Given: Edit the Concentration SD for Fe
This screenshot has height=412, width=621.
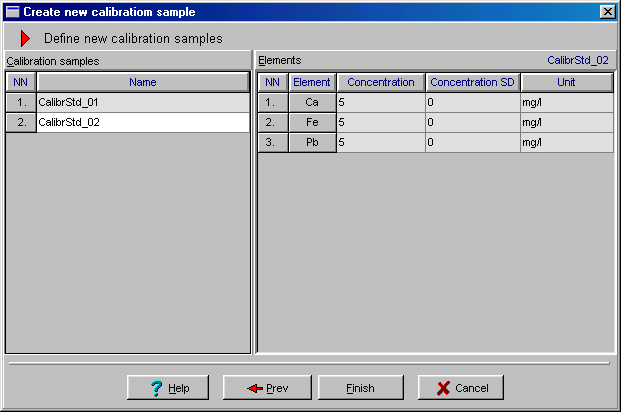Looking at the screenshot, I should click(x=473, y=122).
